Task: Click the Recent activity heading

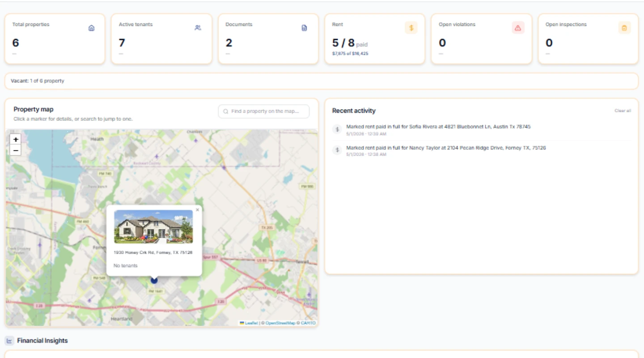Action: click(354, 111)
